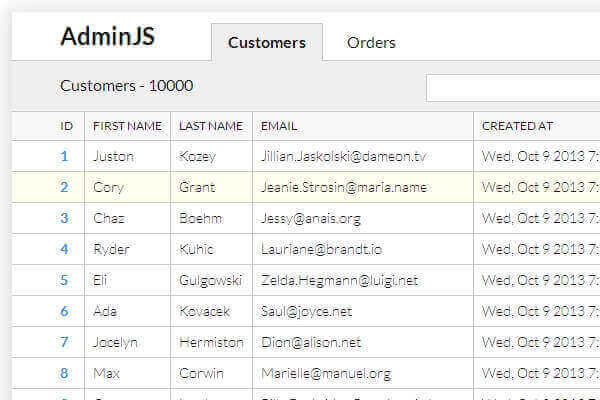Click email Marielle@manuel.org

tap(326, 373)
